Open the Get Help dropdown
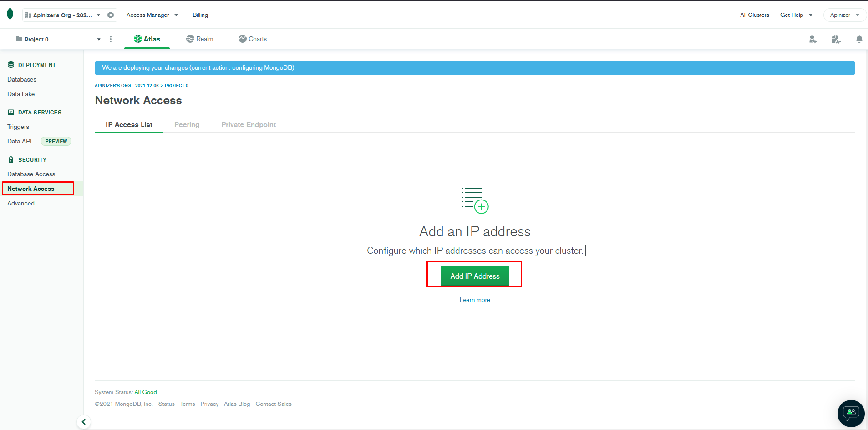The width and height of the screenshot is (868, 430). coord(796,15)
